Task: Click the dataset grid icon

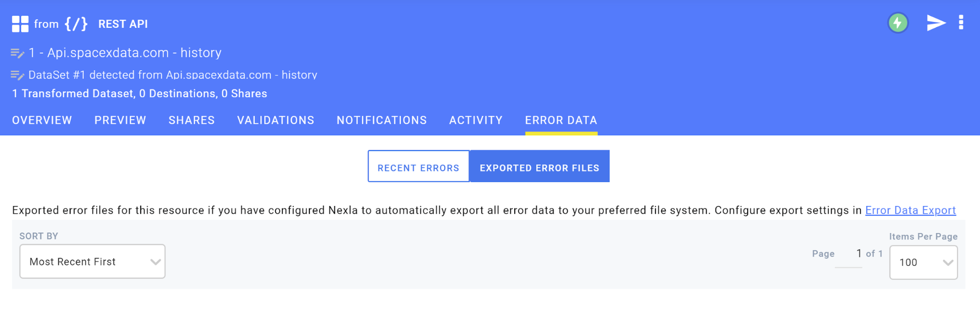Action: tap(20, 24)
